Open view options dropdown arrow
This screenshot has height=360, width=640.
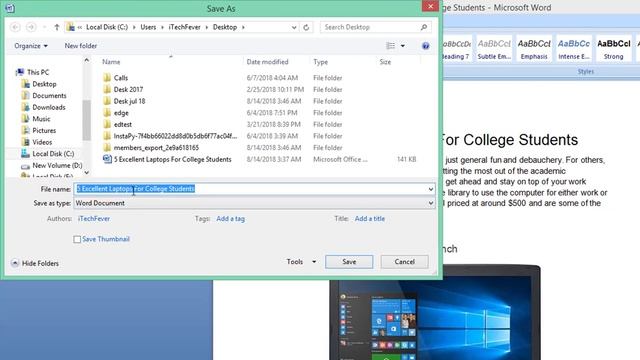click(x=402, y=46)
